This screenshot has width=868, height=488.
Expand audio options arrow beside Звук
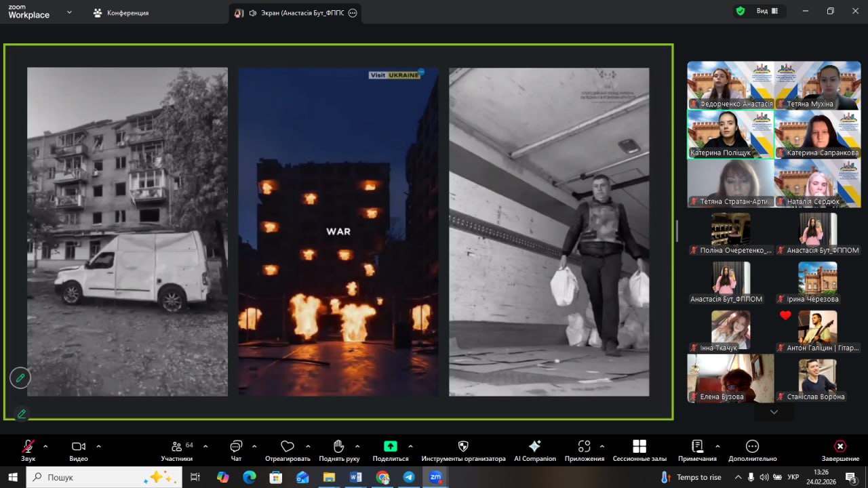[45, 446]
